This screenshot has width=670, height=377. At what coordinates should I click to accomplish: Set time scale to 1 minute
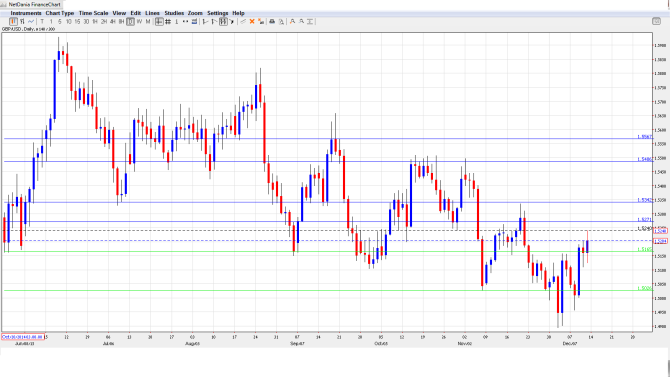click(x=51, y=21)
